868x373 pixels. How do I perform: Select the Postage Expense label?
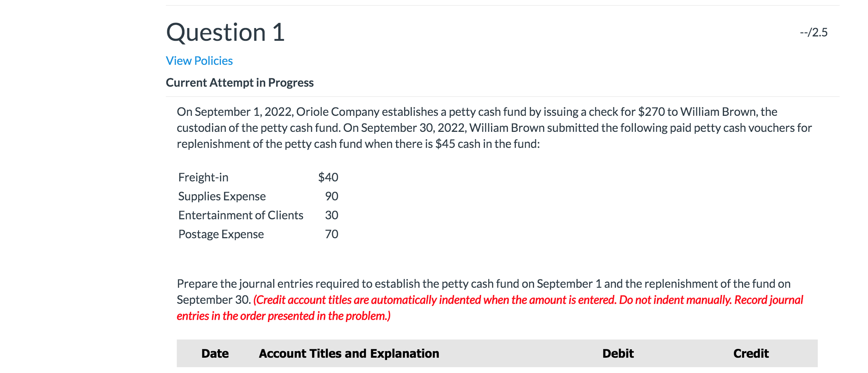(221, 234)
